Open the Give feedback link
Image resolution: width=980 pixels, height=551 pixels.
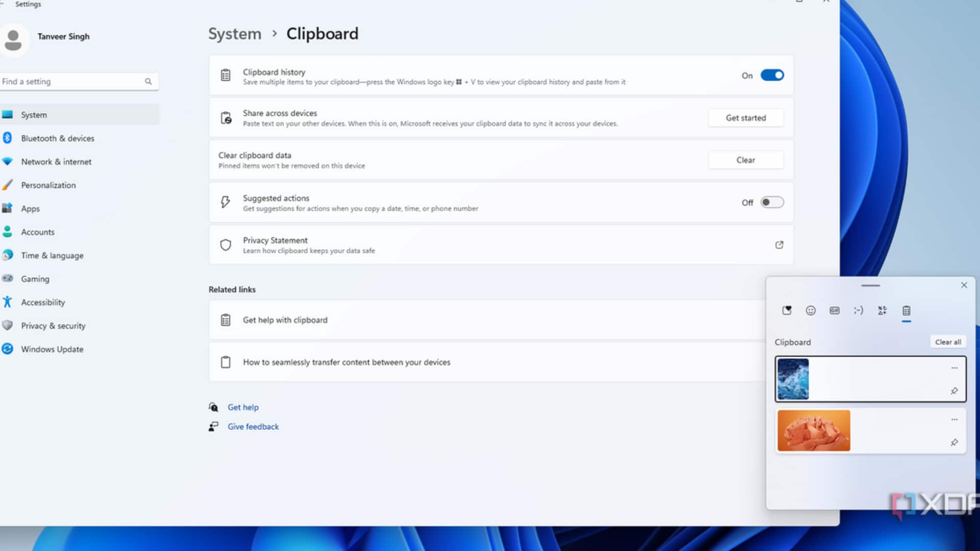[x=253, y=427]
